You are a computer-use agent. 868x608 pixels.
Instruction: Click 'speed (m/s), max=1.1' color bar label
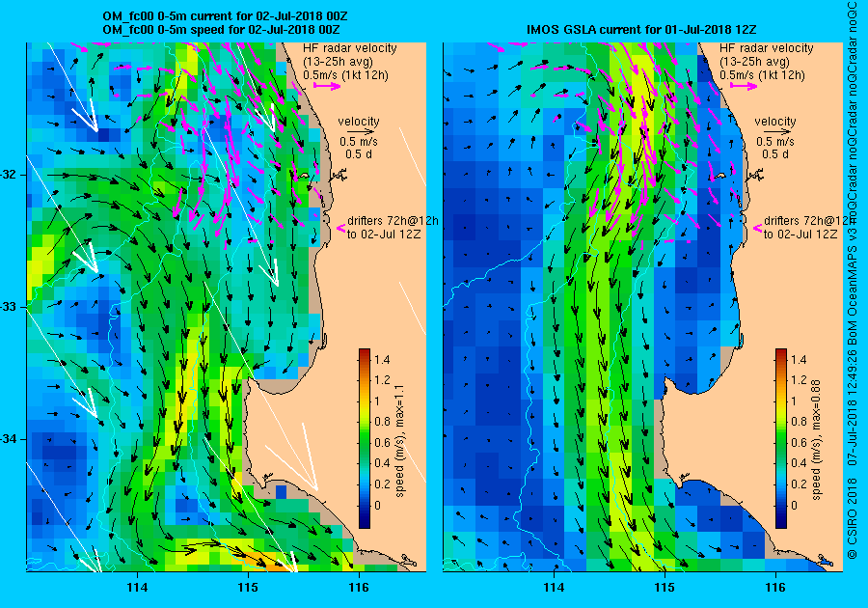click(399, 441)
